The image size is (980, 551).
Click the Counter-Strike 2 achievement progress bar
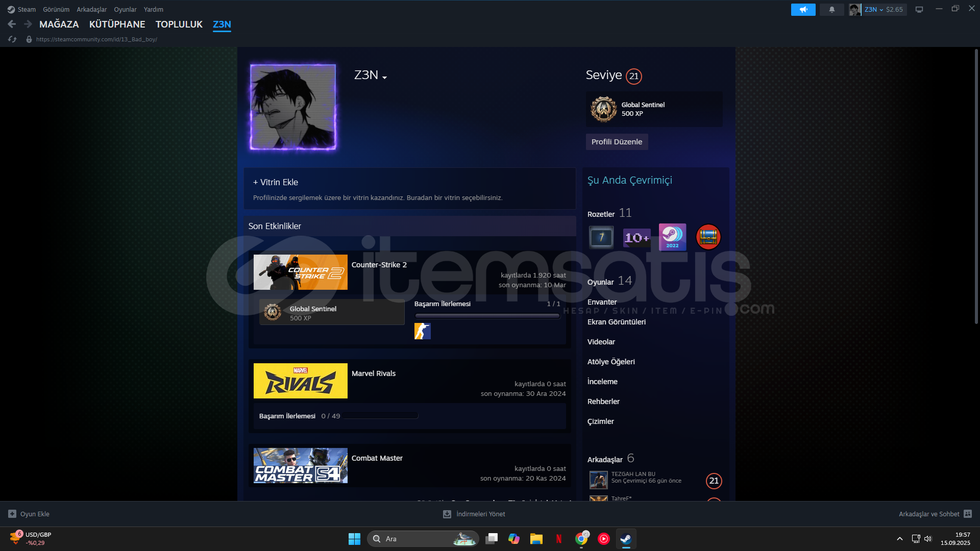click(x=487, y=316)
